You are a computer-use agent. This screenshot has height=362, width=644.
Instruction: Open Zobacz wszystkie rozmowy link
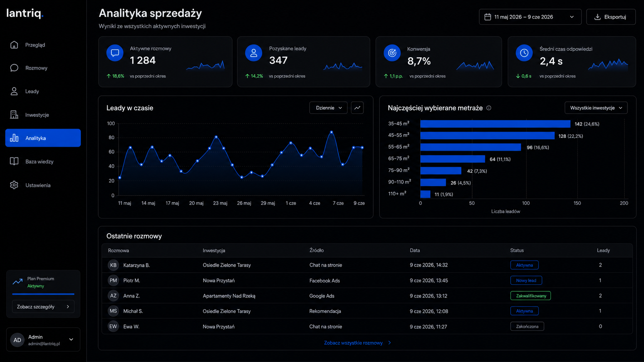click(x=357, y=343)
